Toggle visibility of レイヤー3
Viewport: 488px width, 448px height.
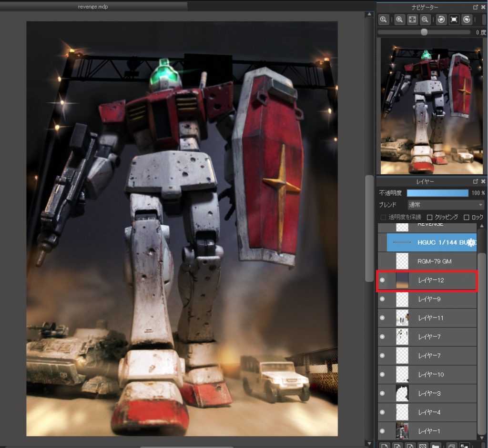tap(382, 393)
